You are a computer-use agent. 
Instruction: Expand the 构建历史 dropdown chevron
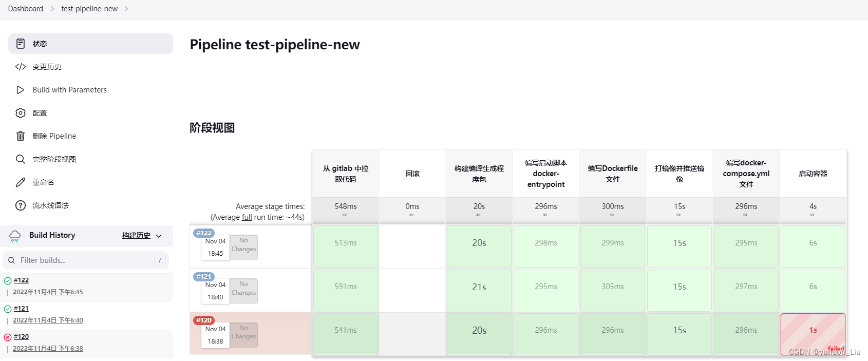pyautogui.click(x=159, y=236)
